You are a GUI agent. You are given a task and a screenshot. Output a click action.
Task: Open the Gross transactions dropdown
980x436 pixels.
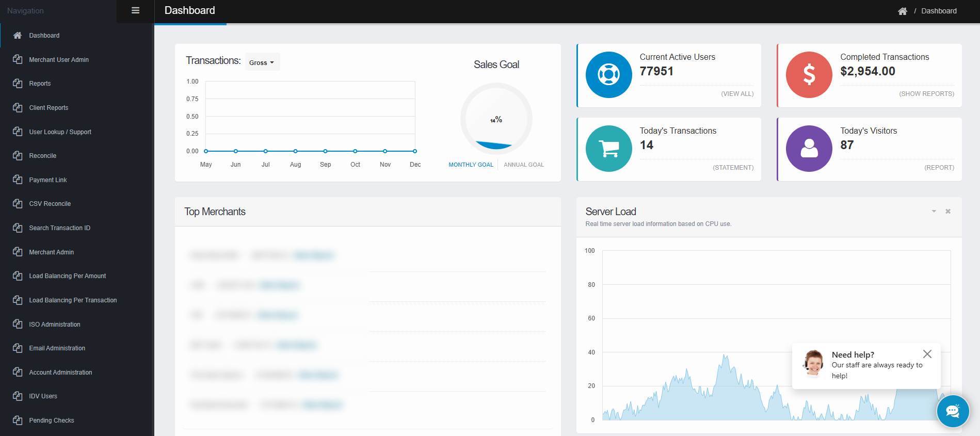pyautogui.click(x=262, y=62)
